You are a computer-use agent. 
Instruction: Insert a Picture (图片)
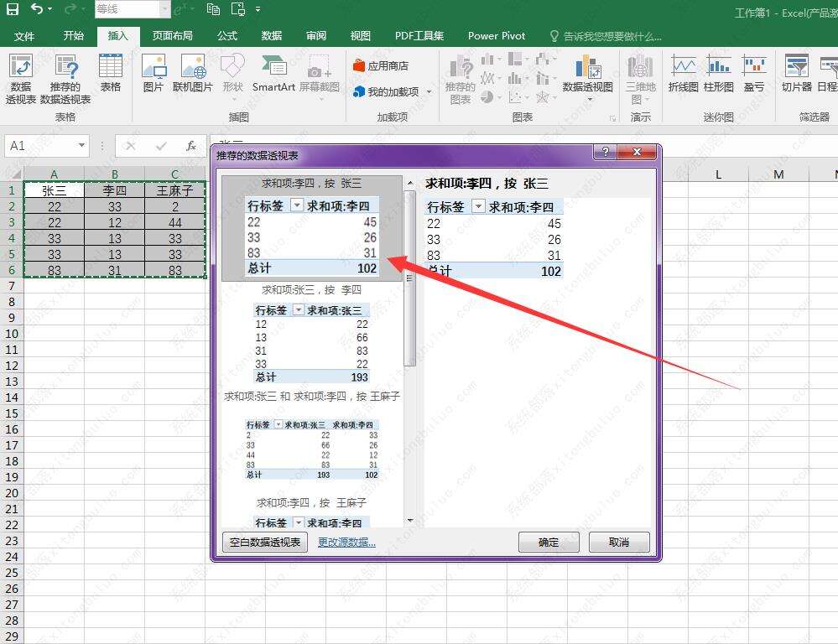154,74
